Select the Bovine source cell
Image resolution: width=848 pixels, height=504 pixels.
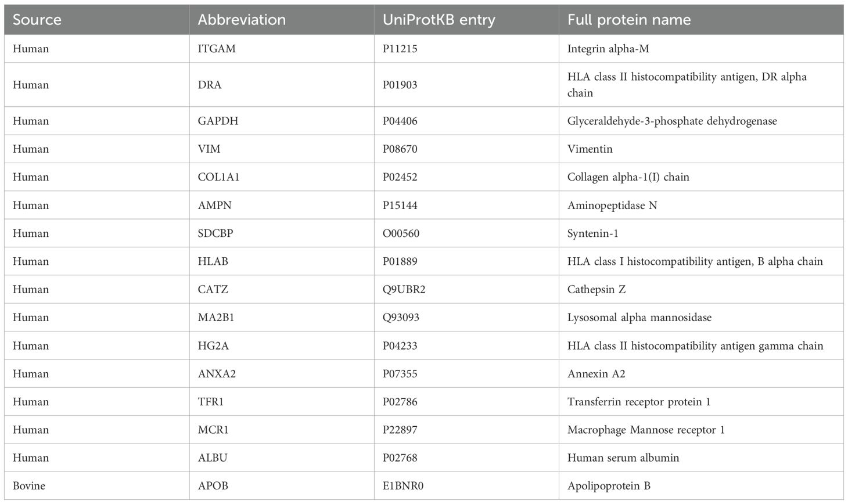pos(29,486)
